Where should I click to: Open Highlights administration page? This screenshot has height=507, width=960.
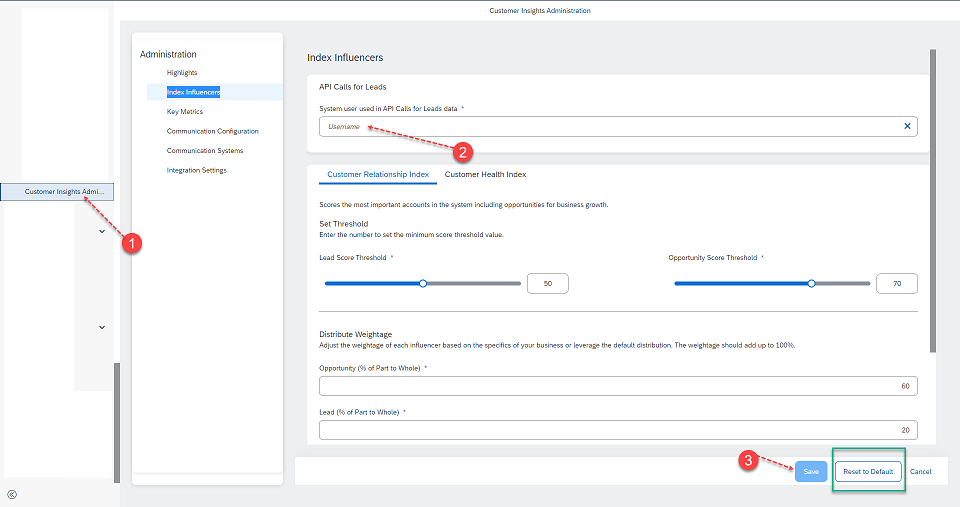(182, 72)
